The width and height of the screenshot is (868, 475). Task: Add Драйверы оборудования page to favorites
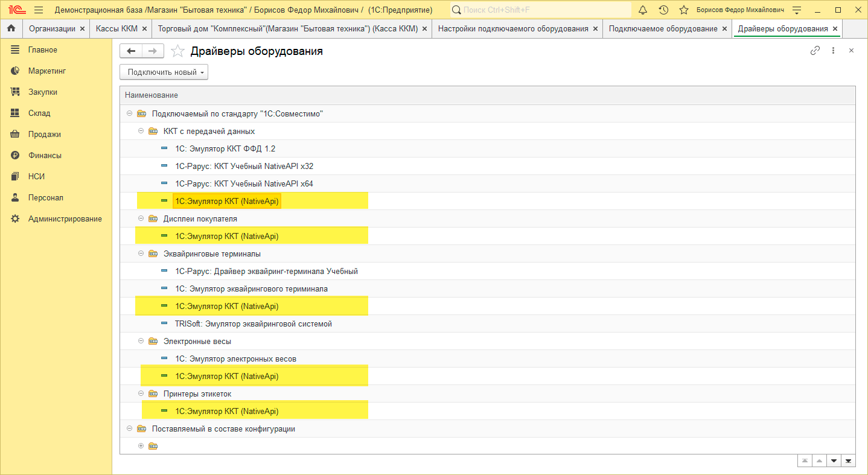click(x=177, y=51)
